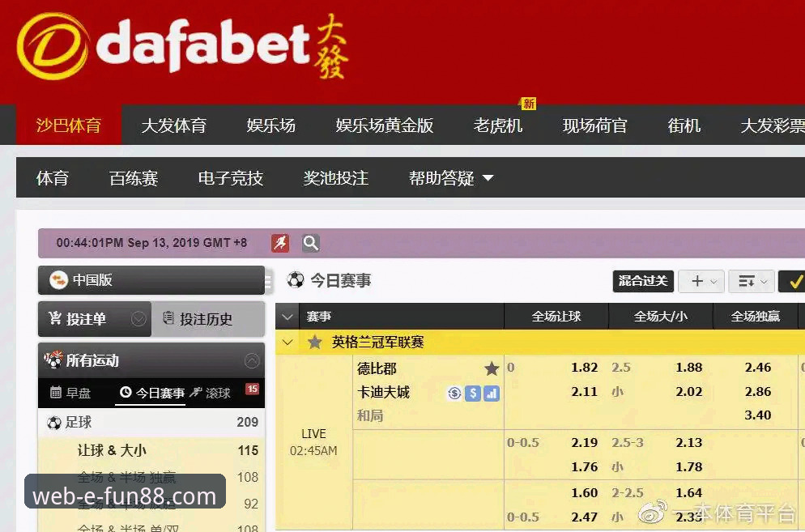
Task: Switch to 今日赛事 sidebar tab
Action: point(152,394)
